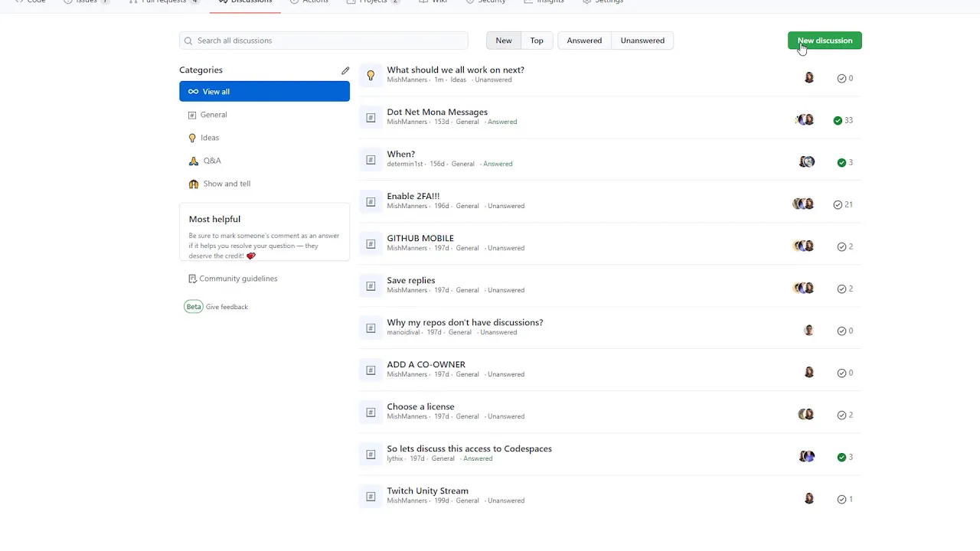Open Dot Net Mona Messages discussion
The width and height of the screenshot is (980, 551).
point(437,112)
